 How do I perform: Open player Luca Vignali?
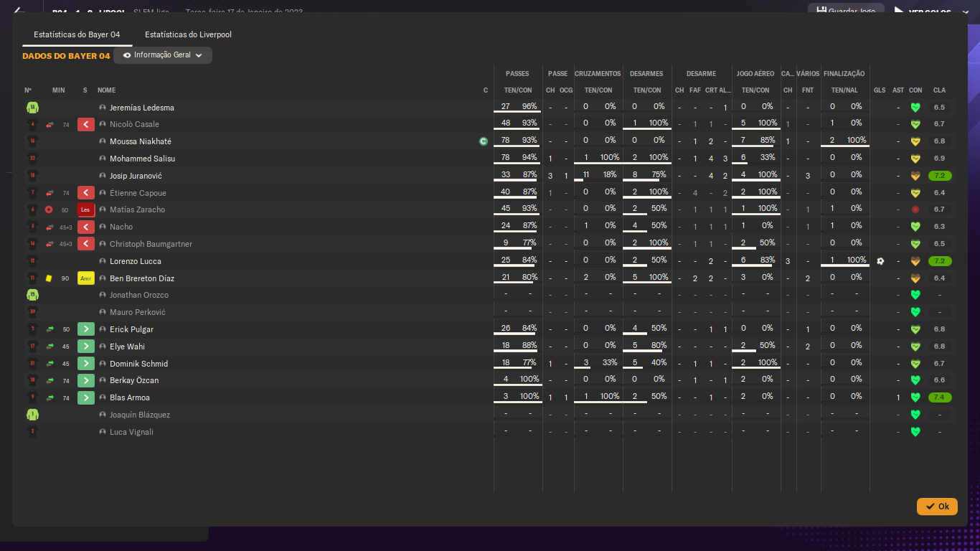coord(131,432)
